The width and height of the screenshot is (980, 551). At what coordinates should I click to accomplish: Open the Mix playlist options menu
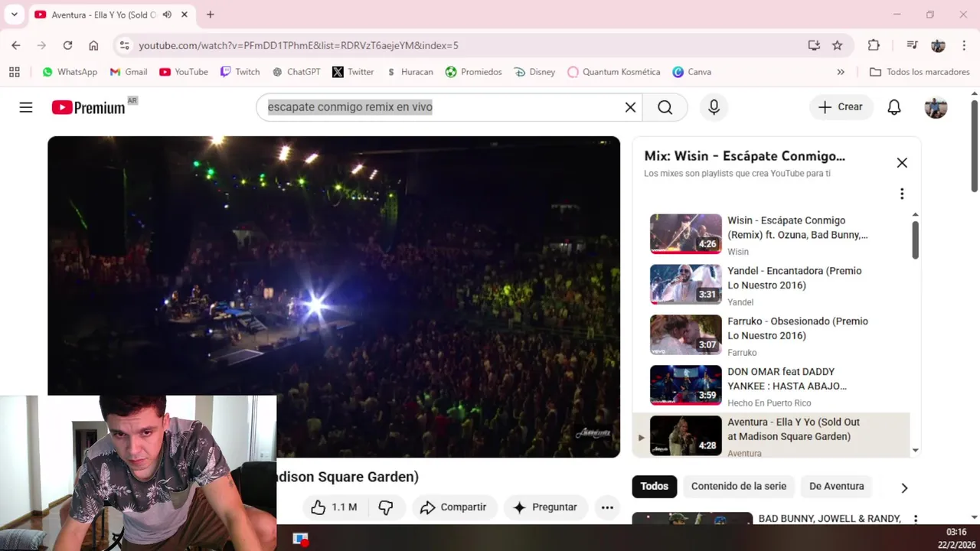point(902,194)
